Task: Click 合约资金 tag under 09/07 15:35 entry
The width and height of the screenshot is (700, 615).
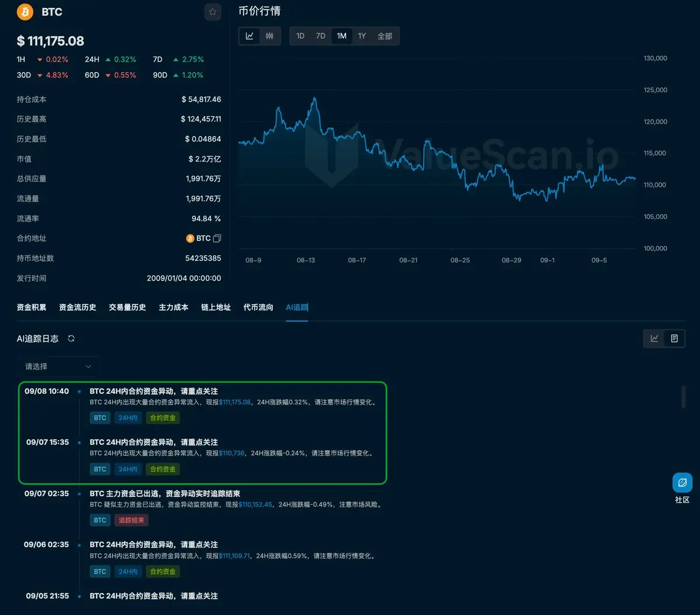Action: pyautogui.click(x=163, y=469)
